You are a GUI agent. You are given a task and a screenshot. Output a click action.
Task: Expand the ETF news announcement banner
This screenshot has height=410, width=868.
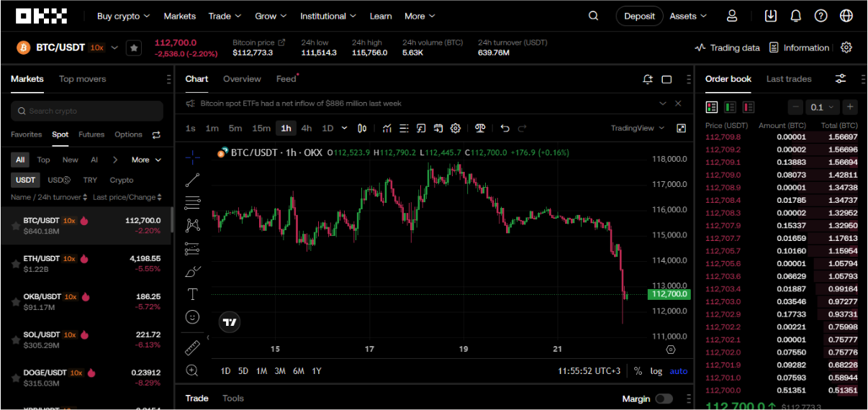coord(663,104)
